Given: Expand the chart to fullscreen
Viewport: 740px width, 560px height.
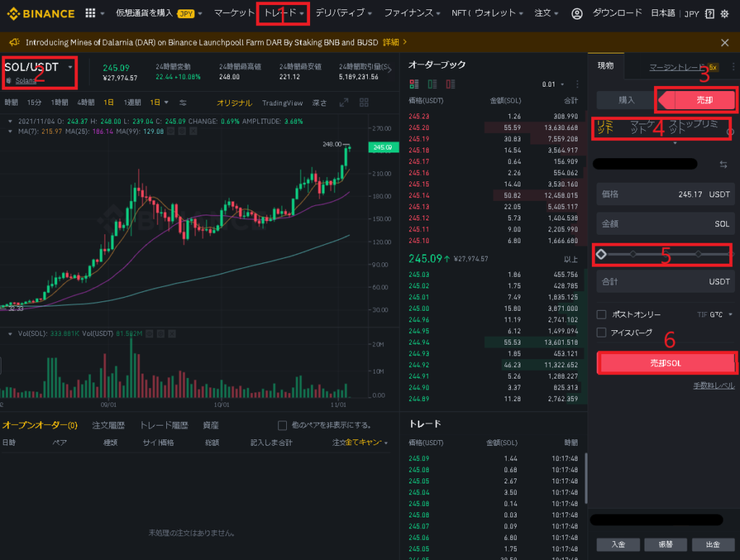Looking at the screenshot, I should (344, 103).
